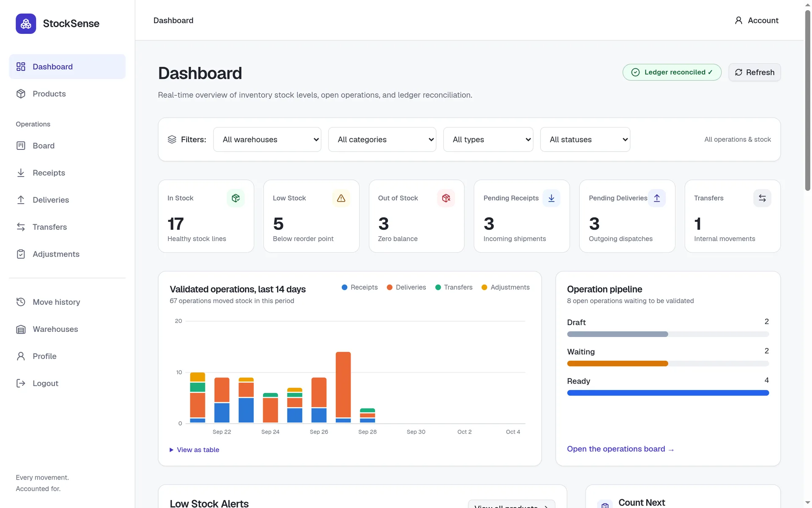812x508 pixels.
Task: Click the Filters layers icon
Action: pyautogui.click(x=172, y=139)
